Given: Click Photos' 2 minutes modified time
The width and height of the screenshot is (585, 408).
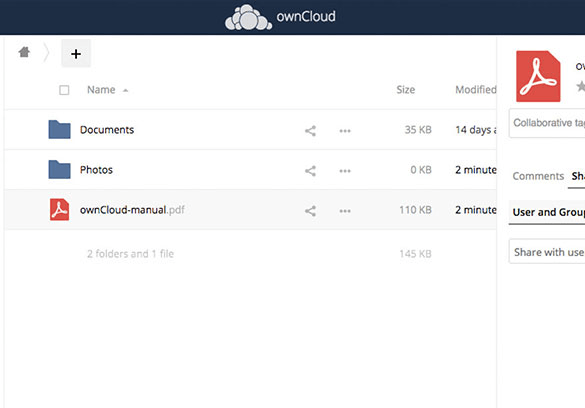Looking at the screenshot, I should pos(476,170).
